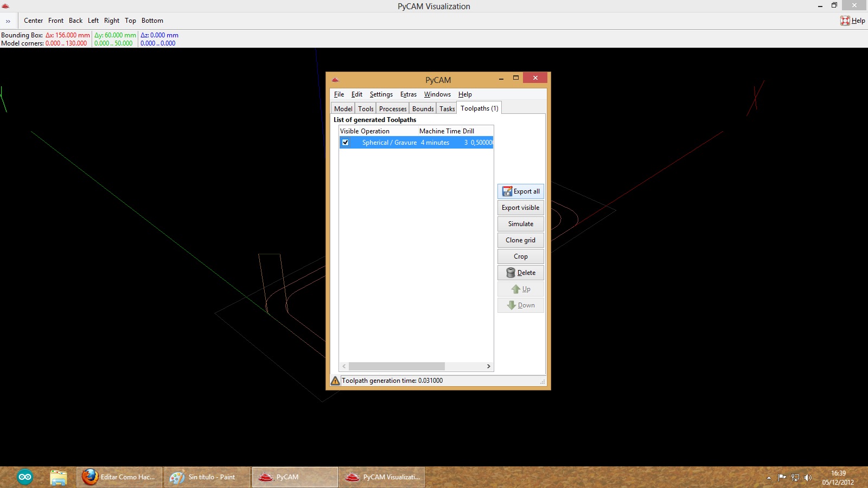Sort by Operation column header

(x=375, y=131)
